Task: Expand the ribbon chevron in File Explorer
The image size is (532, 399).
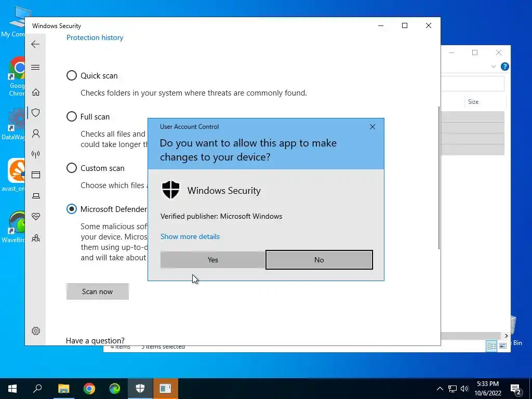Action: click(494, 66)
